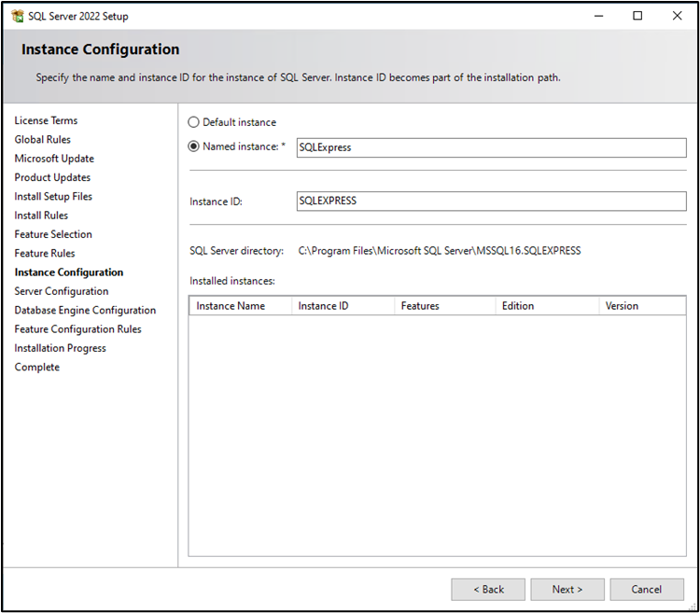The width and height of the screenshot is (700, 613).
Task: Sort by Features column header
Action: (445, 306)
